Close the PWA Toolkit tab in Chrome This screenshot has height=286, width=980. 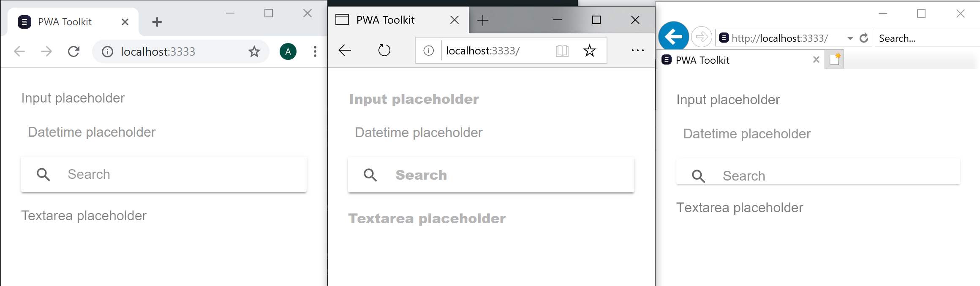(125, 22)
